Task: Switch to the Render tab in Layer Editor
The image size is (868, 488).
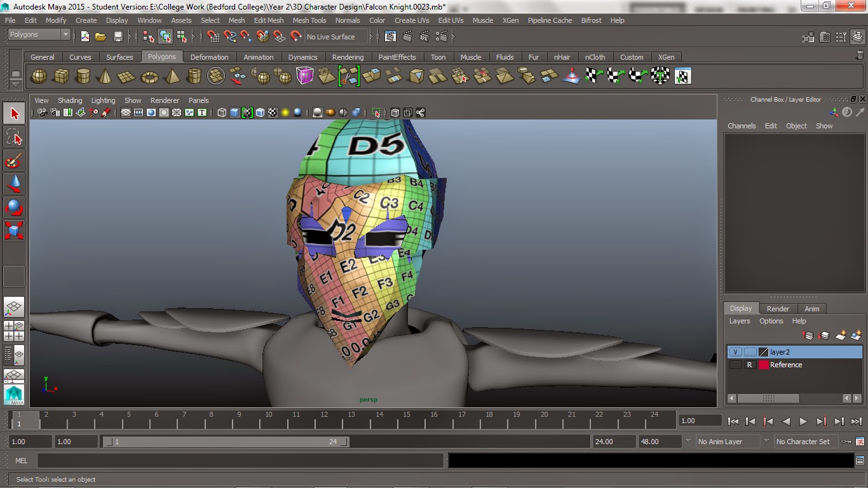Action: point(778,308)
